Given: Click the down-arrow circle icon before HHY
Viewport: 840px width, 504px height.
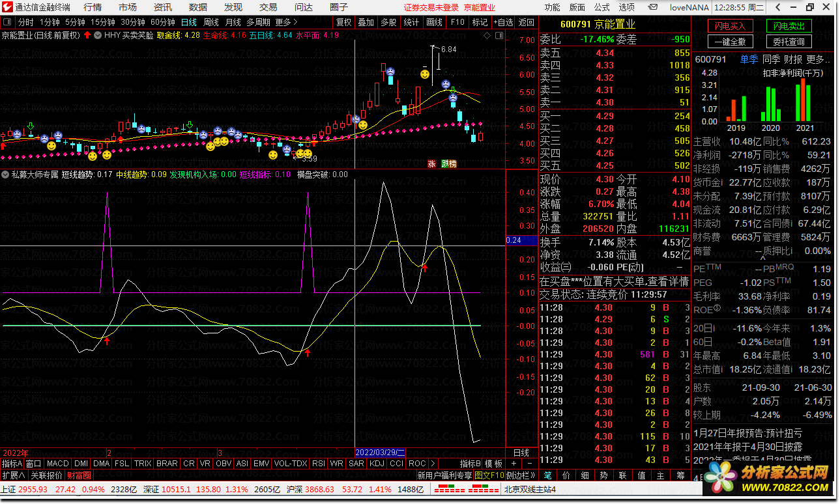Looking at the screenshot, I should coord(98,35).
